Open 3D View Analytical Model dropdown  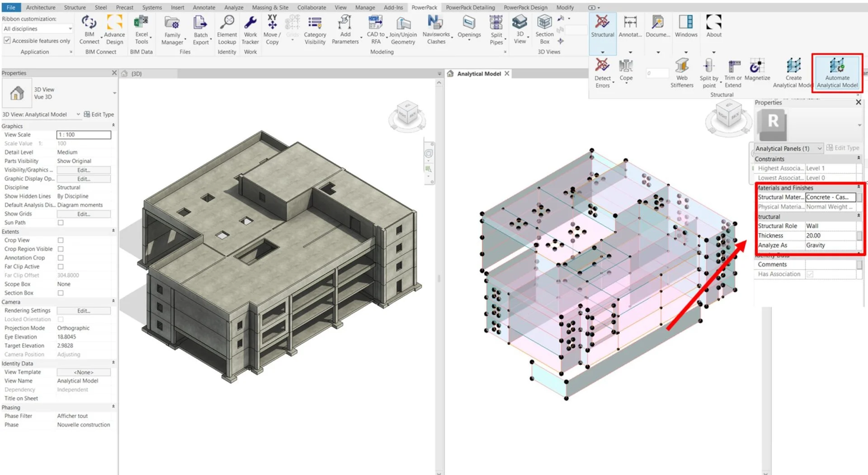41,114
